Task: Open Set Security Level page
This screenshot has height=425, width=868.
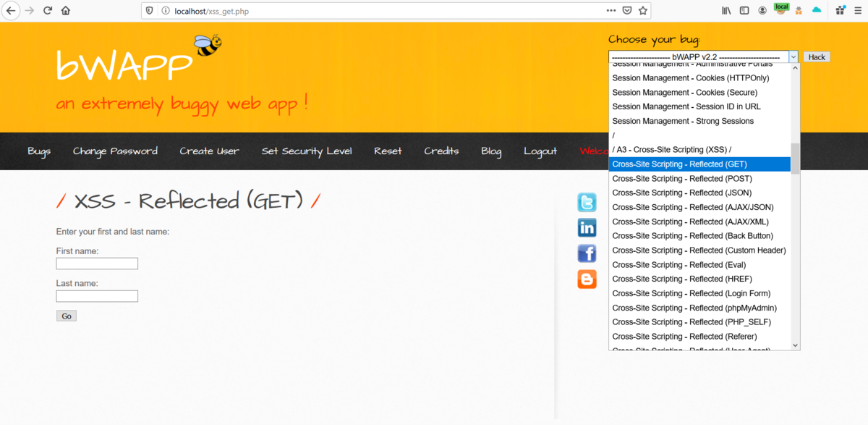Action: click(307, 151)
